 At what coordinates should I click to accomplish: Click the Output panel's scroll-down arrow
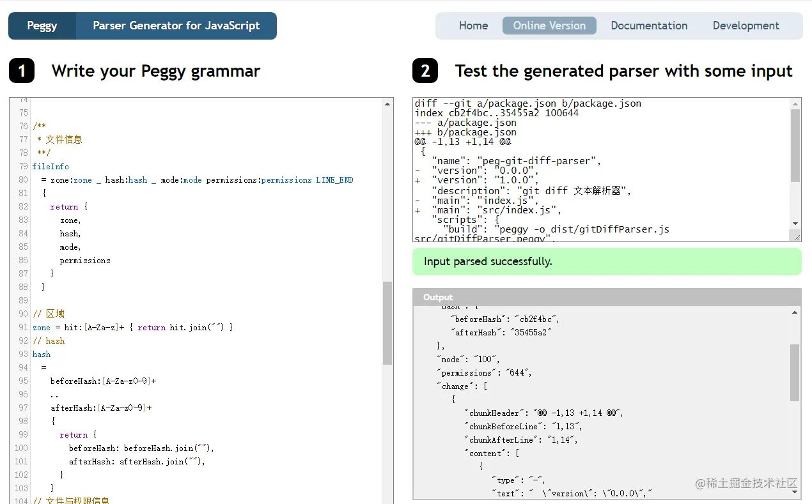pyautogui.click(x=795, y=493)
